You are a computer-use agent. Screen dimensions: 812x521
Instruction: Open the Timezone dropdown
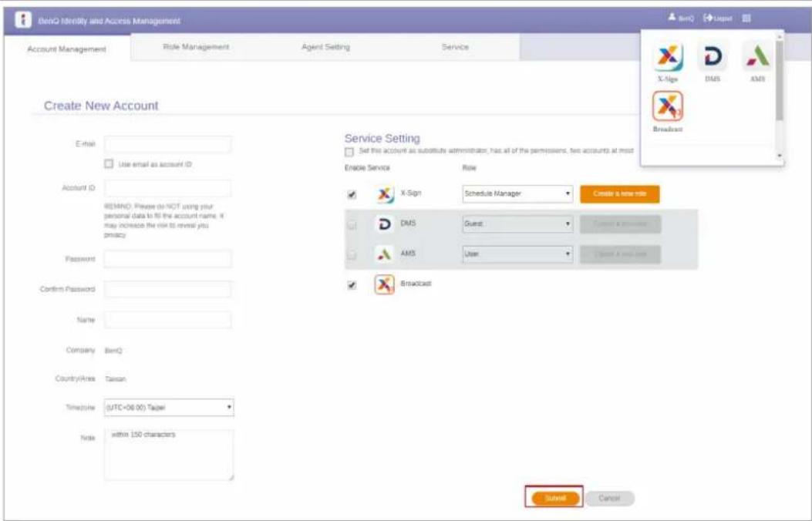tap(169, 407)
